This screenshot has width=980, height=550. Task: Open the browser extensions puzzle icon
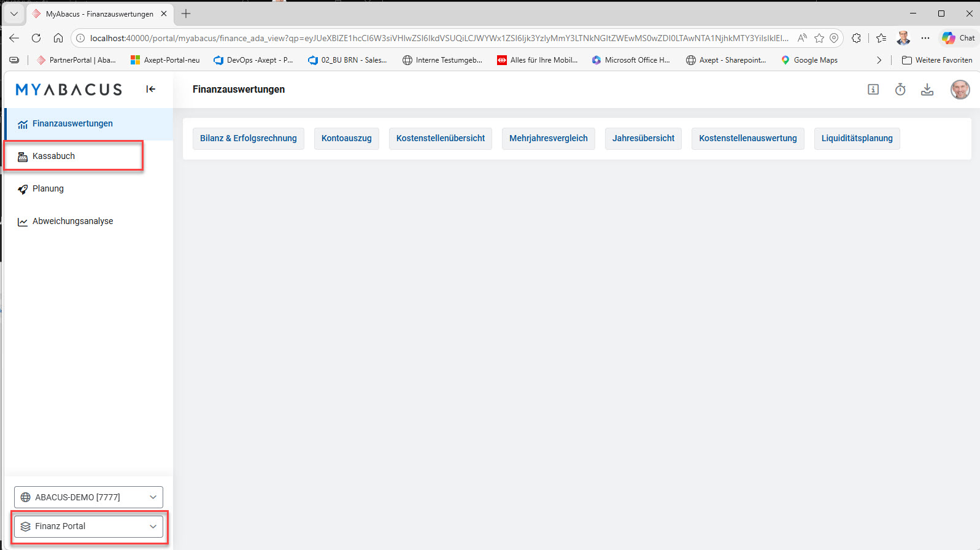click(x=857, y=38)
